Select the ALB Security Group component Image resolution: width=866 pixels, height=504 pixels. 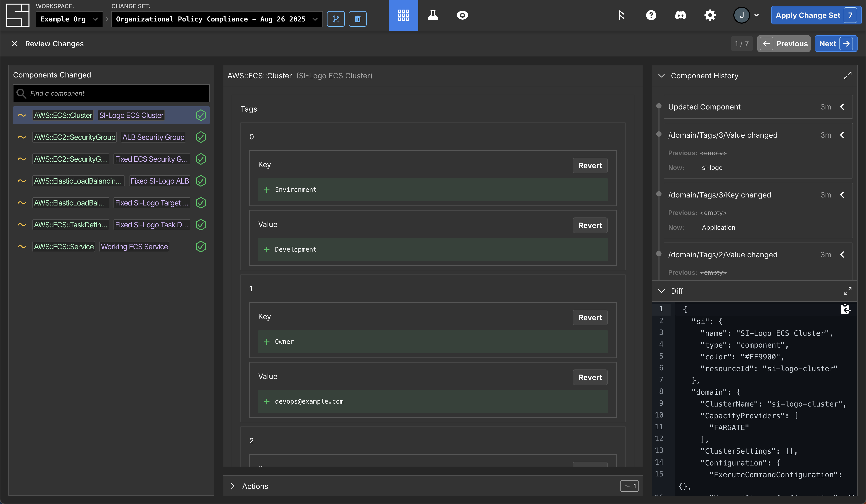[111, 137]
